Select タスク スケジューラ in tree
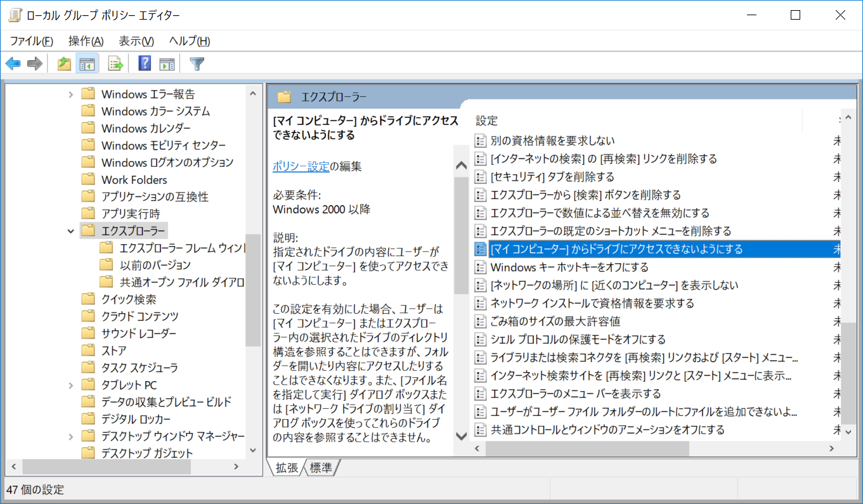This screenshot has height=504, width=863. (x=140, y=368)
